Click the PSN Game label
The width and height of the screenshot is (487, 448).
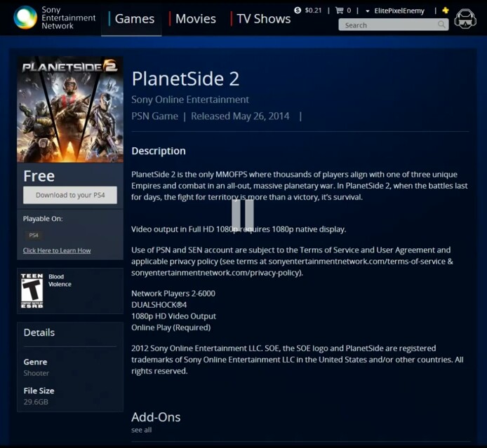(x=154, y=116)
